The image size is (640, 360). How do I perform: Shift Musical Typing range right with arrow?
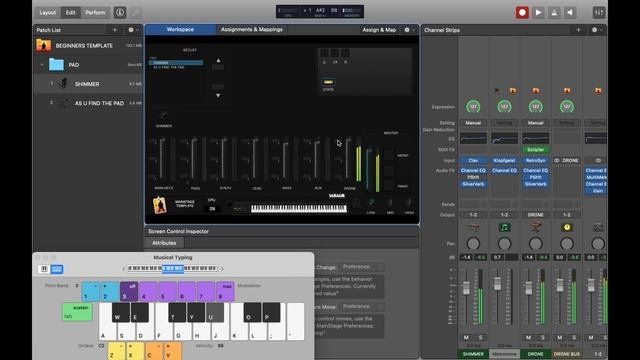222,269
